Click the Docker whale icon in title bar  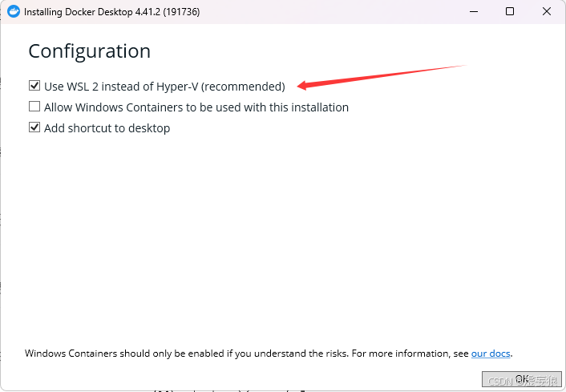[14, 11]
